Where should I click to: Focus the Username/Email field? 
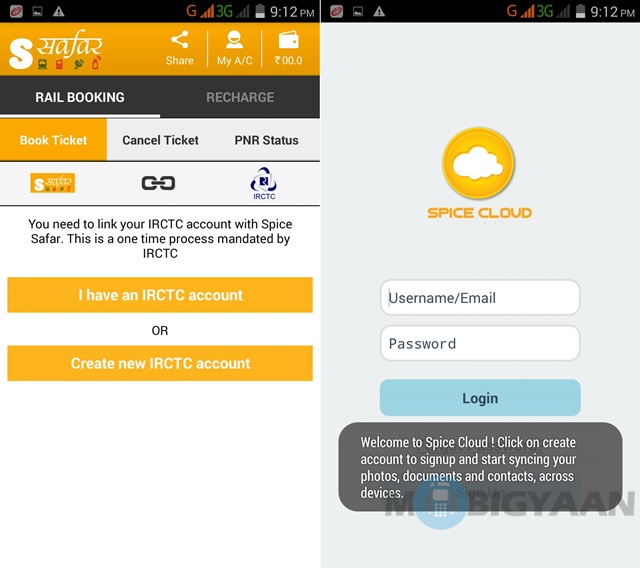(x=480, y=297)
